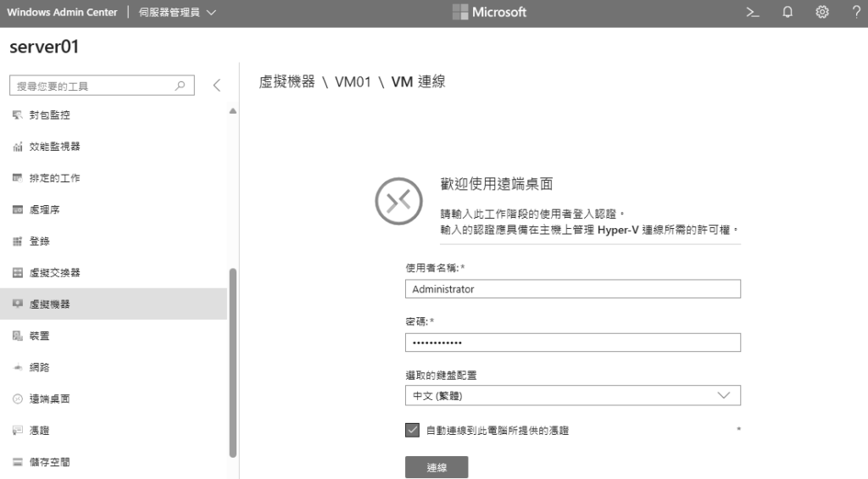Image resolution: width=868 pixels, height=479 pixels.
Task: Select 虛擬機器 in the sidebar
Action: tap(114, 304)
